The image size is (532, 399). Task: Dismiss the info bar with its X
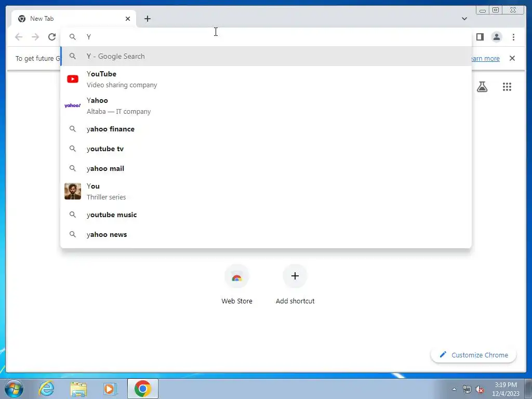(512, 58)
